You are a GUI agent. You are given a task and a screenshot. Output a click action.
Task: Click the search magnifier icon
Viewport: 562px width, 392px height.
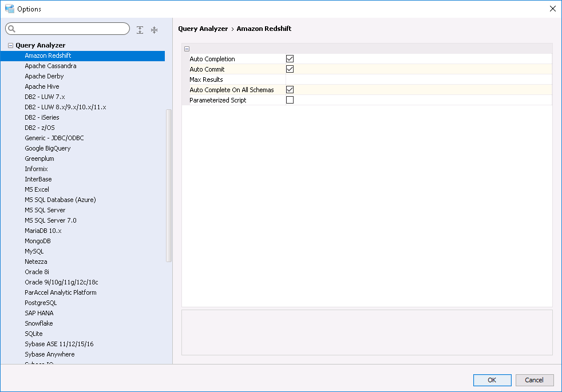[12, 29]
